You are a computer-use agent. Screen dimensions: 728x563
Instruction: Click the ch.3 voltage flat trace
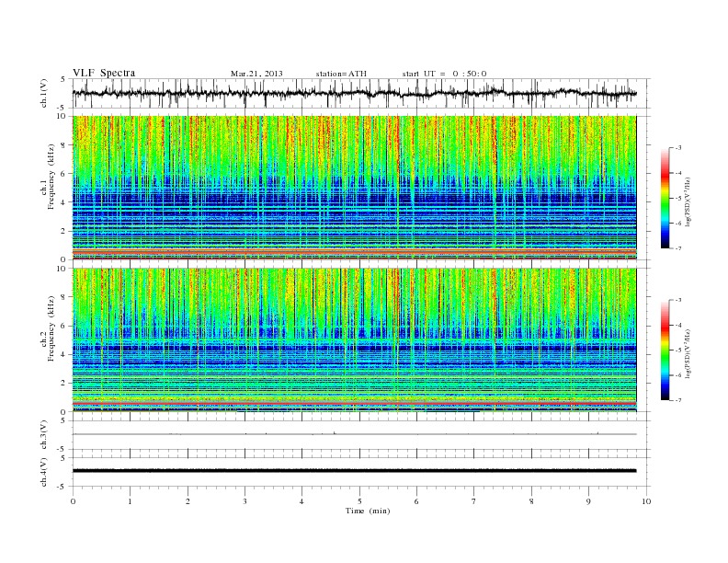[354, 434]
